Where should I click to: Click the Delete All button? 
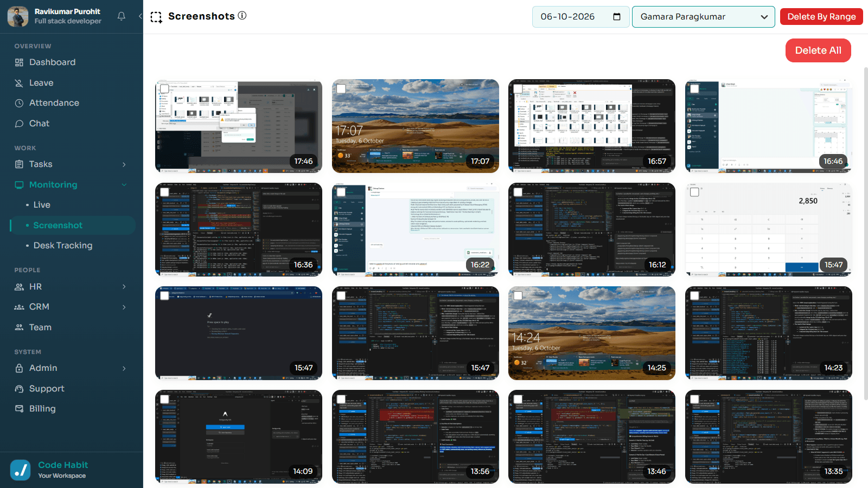pyautogui.click(x=818, y=50)
